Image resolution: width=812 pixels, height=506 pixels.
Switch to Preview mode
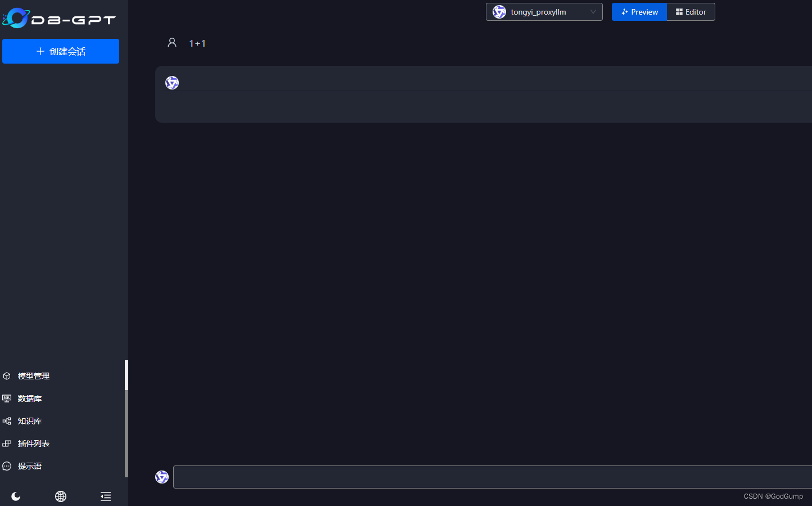coord(639,12)
